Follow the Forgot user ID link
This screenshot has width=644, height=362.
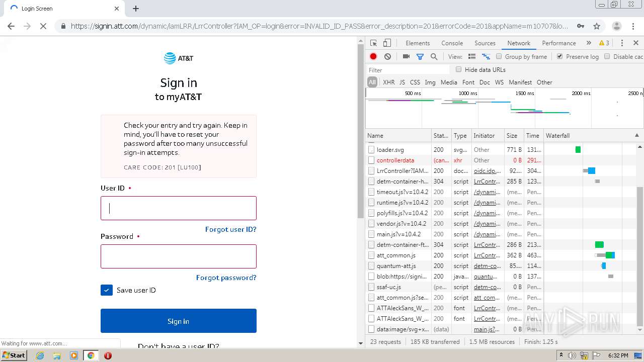click(x=231, y=229)
